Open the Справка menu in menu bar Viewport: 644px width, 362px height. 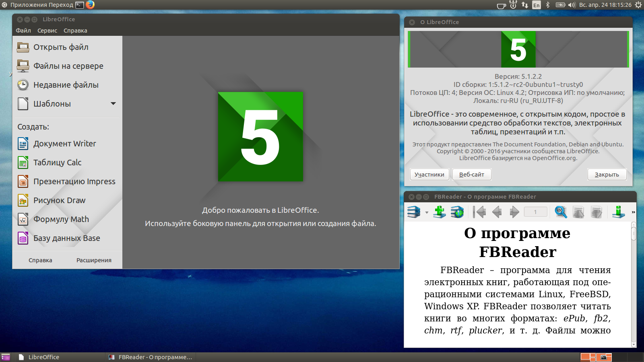pyautogui.click(x=75, y=31)
